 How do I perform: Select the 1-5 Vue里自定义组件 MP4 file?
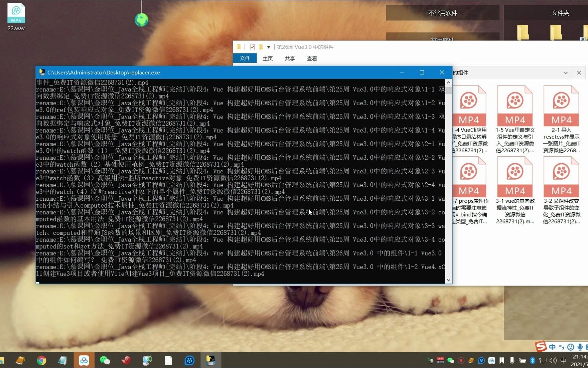pyautogui.click(x=515, y=119)
